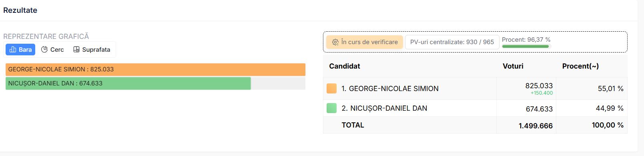Click orange George-Nicolae Simion chart bar

coord(155,69)
